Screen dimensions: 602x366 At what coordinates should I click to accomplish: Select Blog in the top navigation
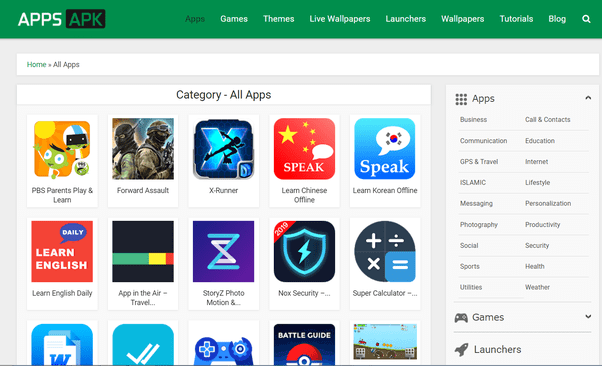(557, 19)
